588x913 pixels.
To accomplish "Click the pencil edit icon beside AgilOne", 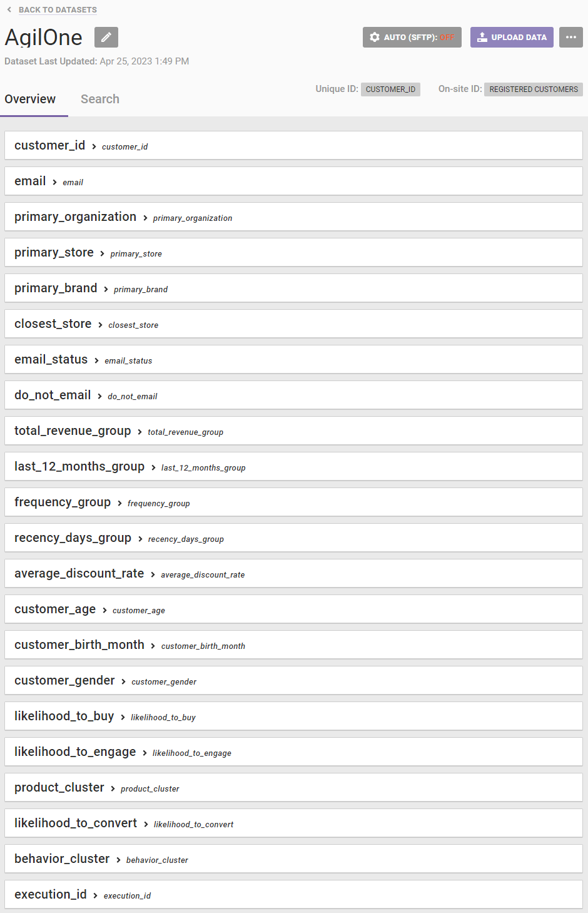I will coord(106,38).
